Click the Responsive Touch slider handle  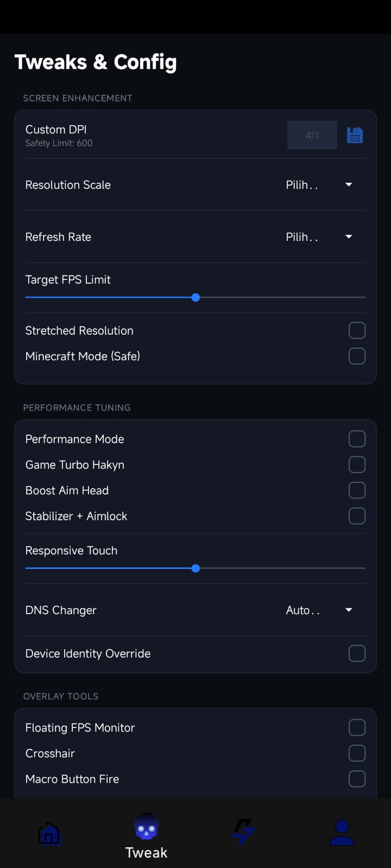tap(195, 568)
